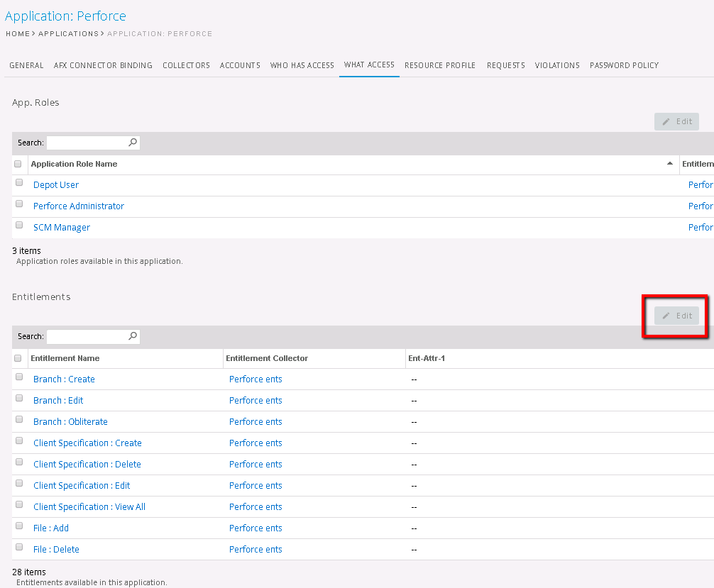Check the Branch : Obliterate entitlement checkbox

point(19,420)
